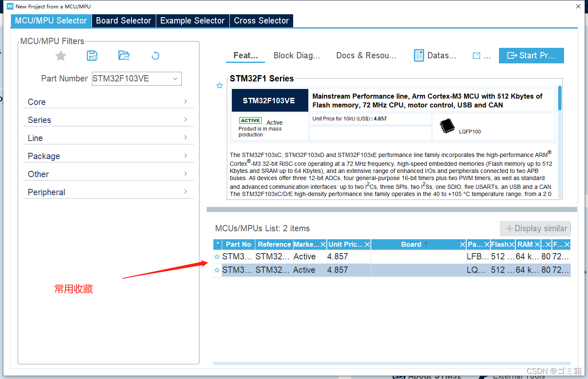Click the horizontal splitter bar above MCU list

click(391, 209)
